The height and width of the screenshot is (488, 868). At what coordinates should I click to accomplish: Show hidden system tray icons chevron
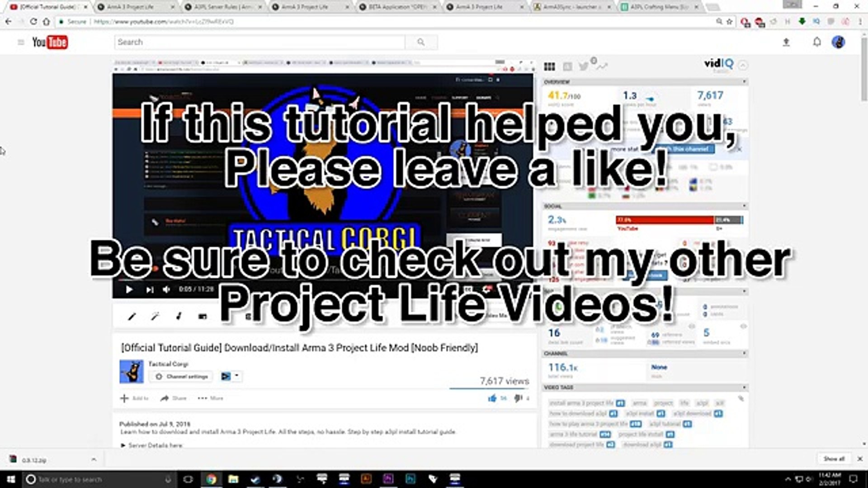coord(788,479)
